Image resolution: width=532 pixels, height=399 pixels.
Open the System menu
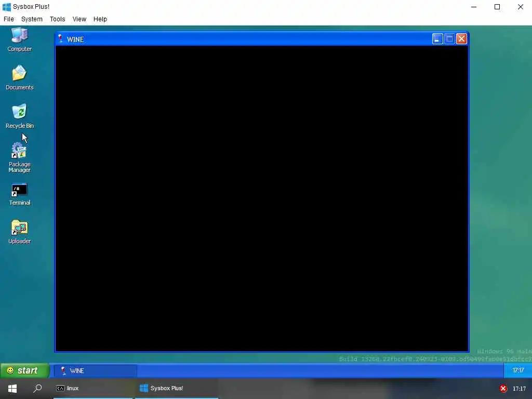tap(32, 19)
